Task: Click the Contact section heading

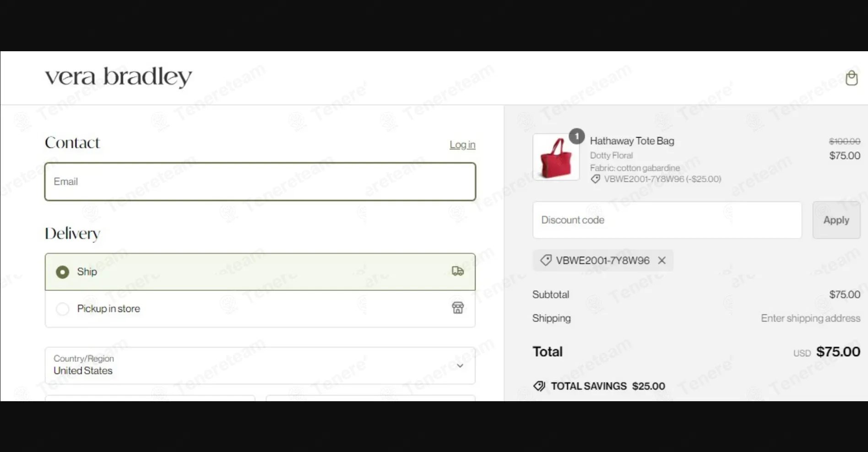Action: click(72, 143)
